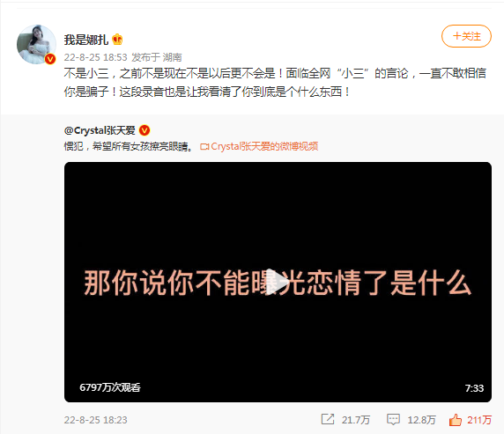Click the 12.8万 comment count
Viewport: 504px width, 434px height.
421,420
